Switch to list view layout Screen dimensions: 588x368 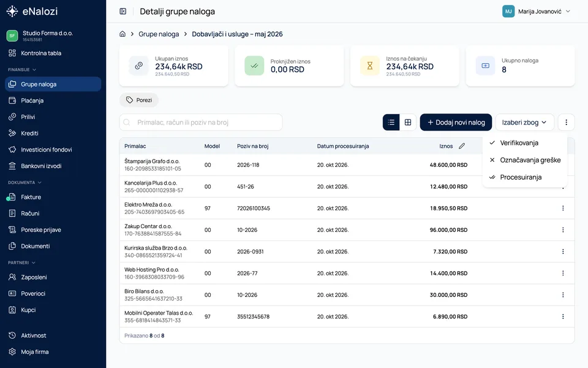click(x=391, y=122)
